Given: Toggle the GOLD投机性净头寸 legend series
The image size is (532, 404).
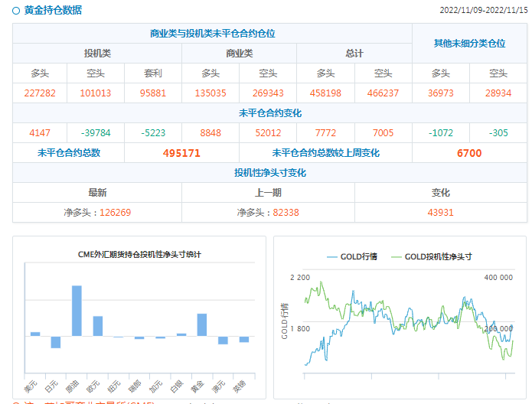Looking at the screenshot, I should tap(438, 256).
